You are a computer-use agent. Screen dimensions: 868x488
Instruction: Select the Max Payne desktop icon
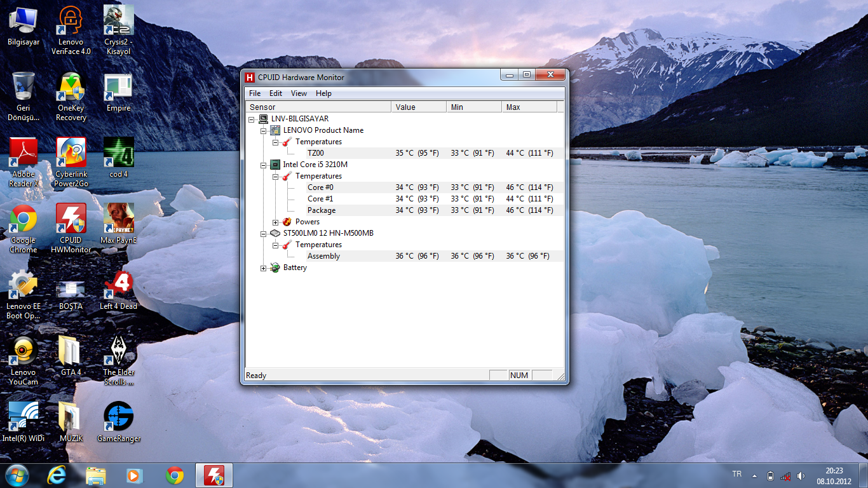click(x=119, y=224)
